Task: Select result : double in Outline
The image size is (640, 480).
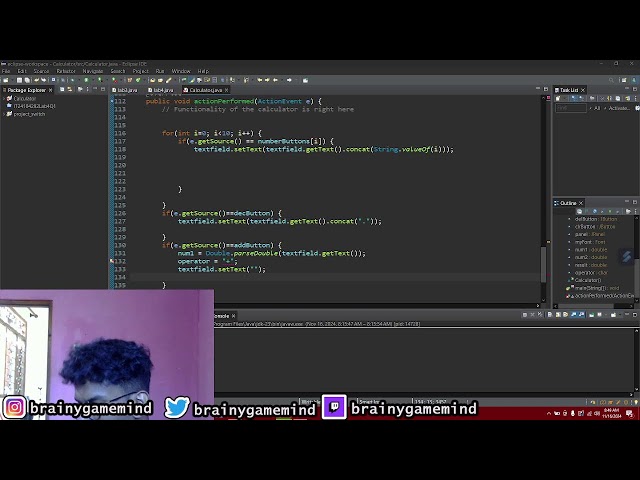Action: (591, 265)
